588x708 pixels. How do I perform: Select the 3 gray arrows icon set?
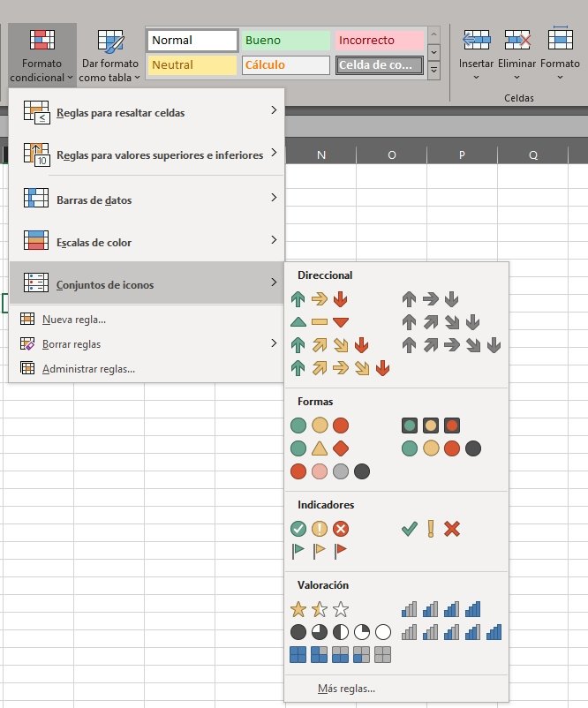tap(430, 299)
